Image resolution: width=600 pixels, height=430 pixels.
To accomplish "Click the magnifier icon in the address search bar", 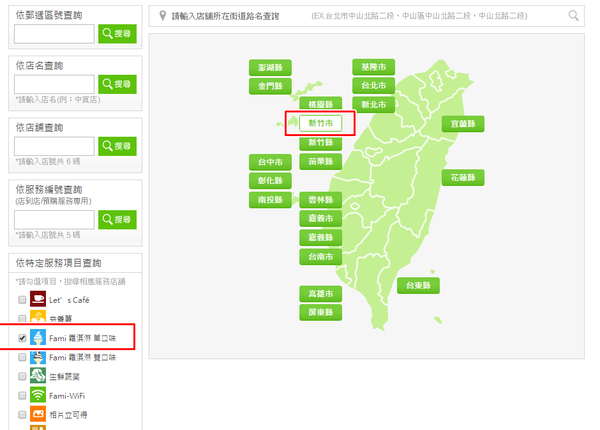I will tap(573, 16).
